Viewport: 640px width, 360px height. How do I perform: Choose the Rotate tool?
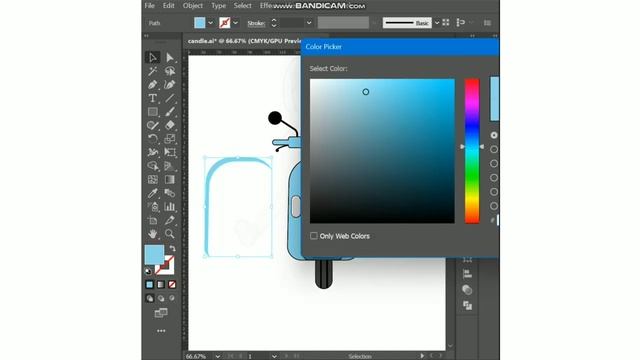pos(153,139)
